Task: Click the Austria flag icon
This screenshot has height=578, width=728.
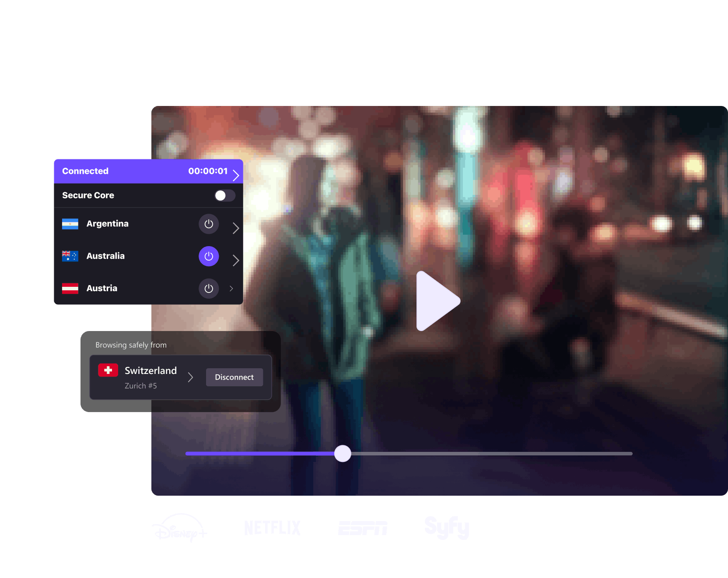Action: (70, 289)
